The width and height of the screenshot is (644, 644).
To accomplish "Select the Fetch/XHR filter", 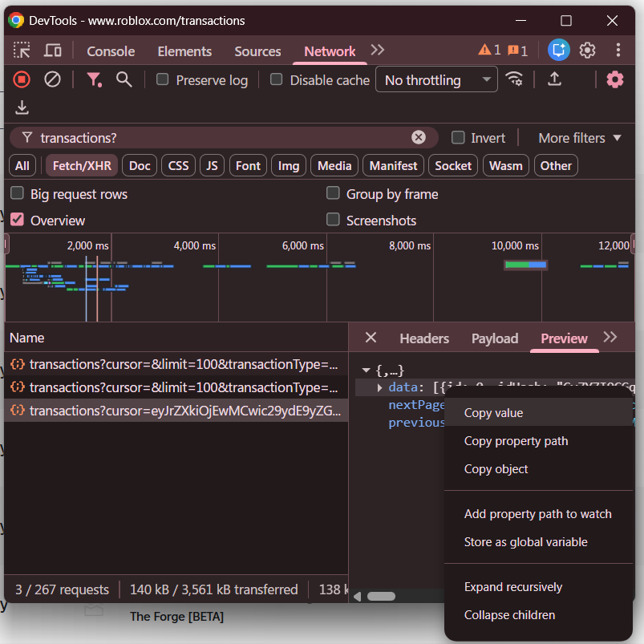I will 81,165.
